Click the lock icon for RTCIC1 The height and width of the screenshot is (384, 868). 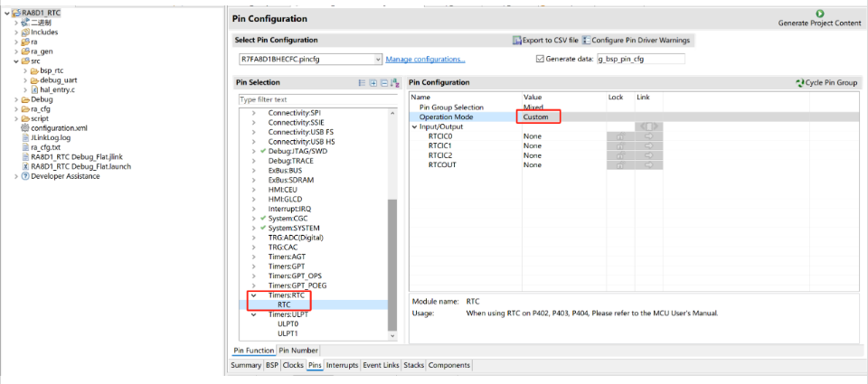[x=620, y=145]
